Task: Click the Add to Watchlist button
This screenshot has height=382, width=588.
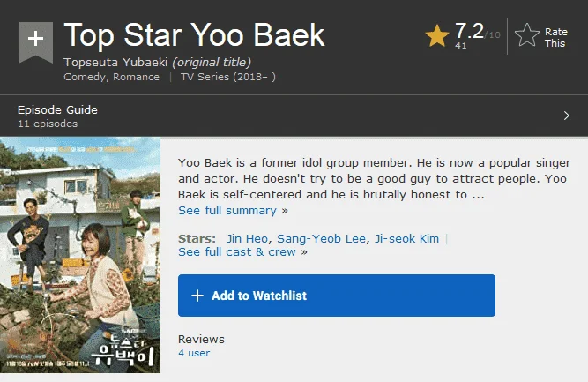Action: 337,296
